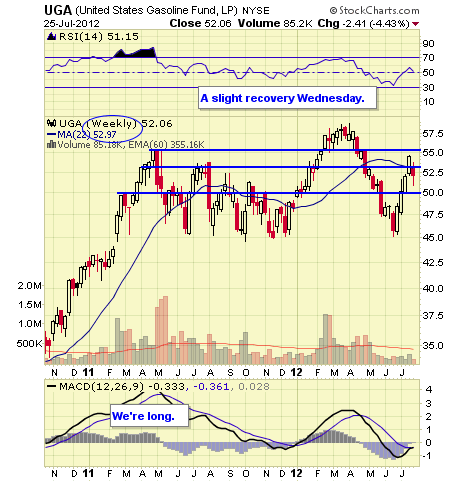Screen dimensions: 460x482
Task: Click the 'MACD(12,26,9)' indicator label
Action: click(101, 387)
